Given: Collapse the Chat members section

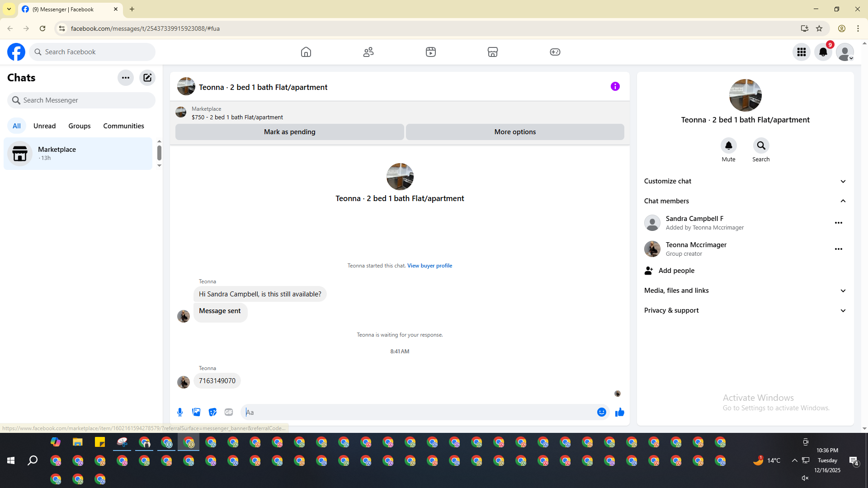Looking at the screenshot, I should tap(745, 201).
